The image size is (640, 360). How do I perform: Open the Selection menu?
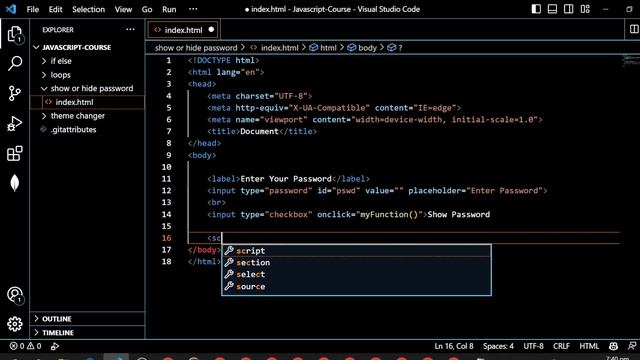click(89, 9)
